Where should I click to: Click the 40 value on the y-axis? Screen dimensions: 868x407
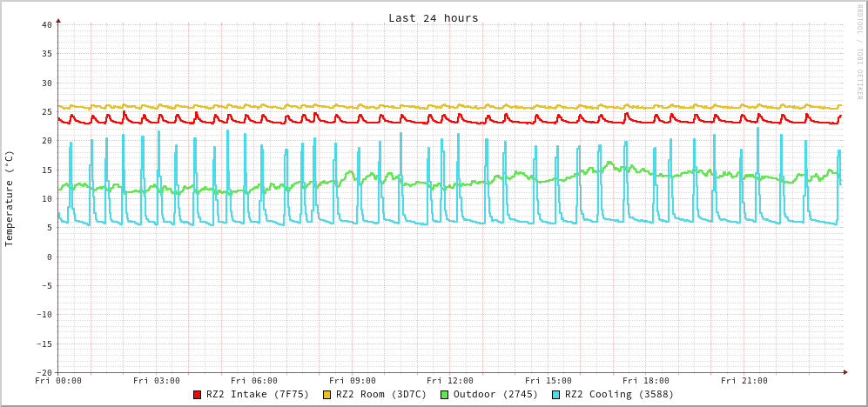(46, 25)
